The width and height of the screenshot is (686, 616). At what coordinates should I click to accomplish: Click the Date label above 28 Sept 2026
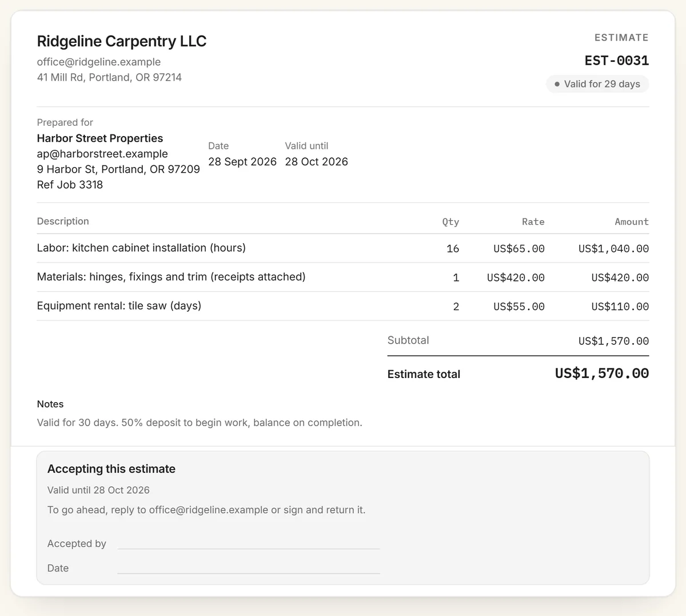tap(218, 146)
